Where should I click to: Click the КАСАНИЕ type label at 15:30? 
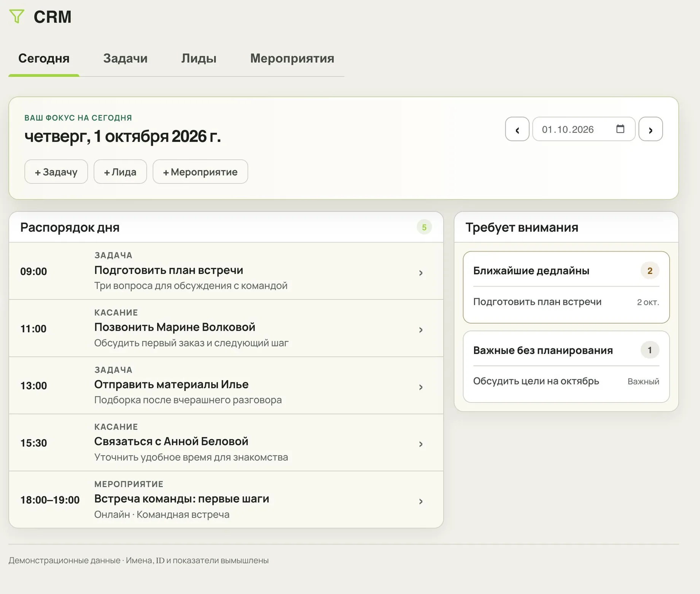point(116,427)
